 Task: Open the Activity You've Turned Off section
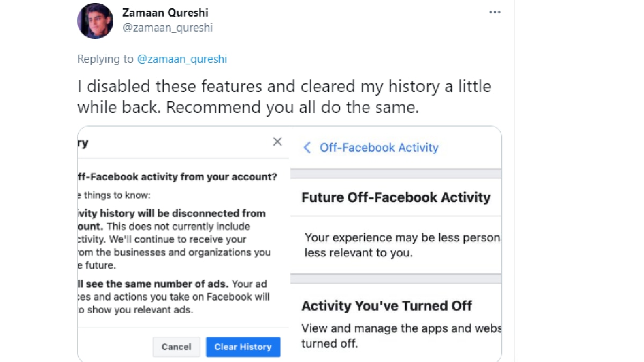click(x=386, y=306)
